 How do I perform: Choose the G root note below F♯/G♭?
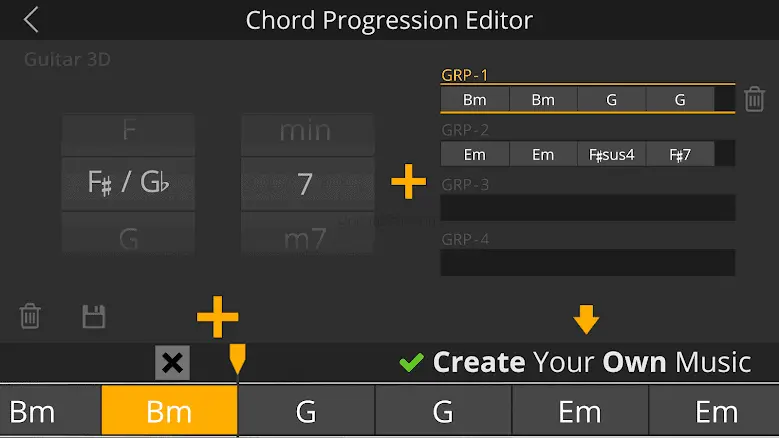tap(128, 239)
